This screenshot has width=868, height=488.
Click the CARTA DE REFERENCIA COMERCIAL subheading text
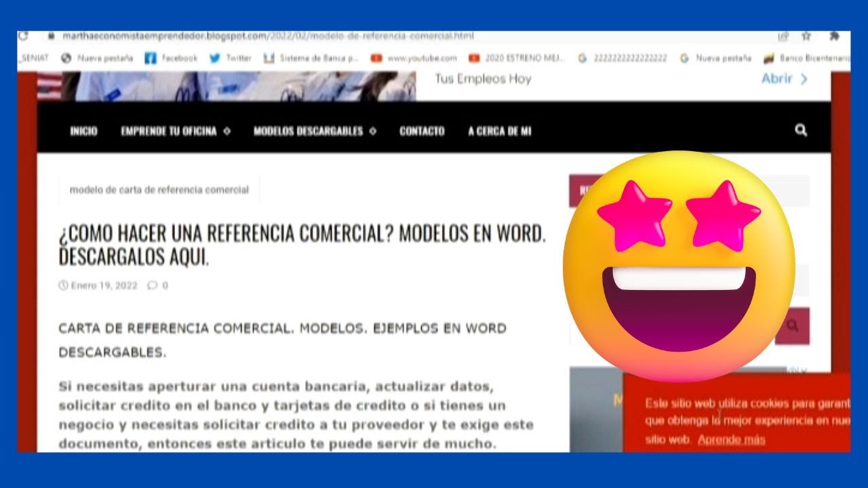[282, 340]
